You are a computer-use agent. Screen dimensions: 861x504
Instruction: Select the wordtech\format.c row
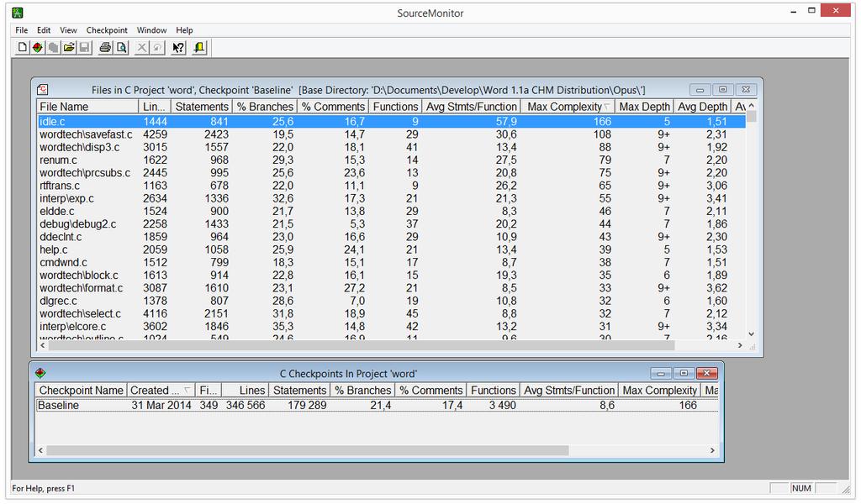pyautogui.click(x=392, y=288)
